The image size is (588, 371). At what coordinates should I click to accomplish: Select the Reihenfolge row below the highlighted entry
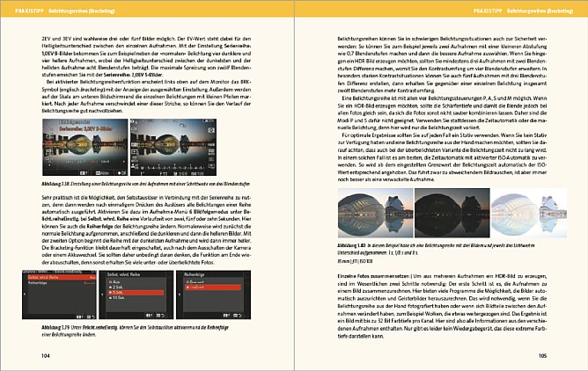point(61,283)
